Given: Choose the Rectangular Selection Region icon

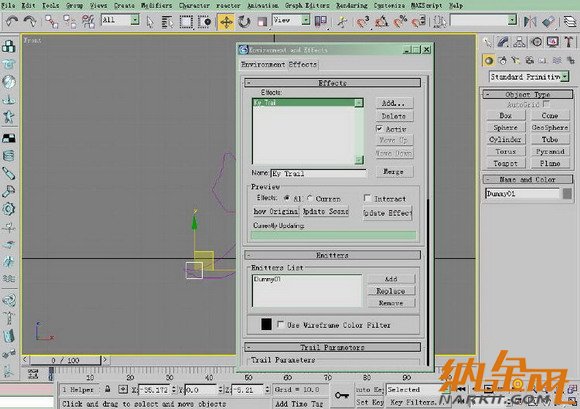Looking at the screenshot, I should tap(186, 22).
